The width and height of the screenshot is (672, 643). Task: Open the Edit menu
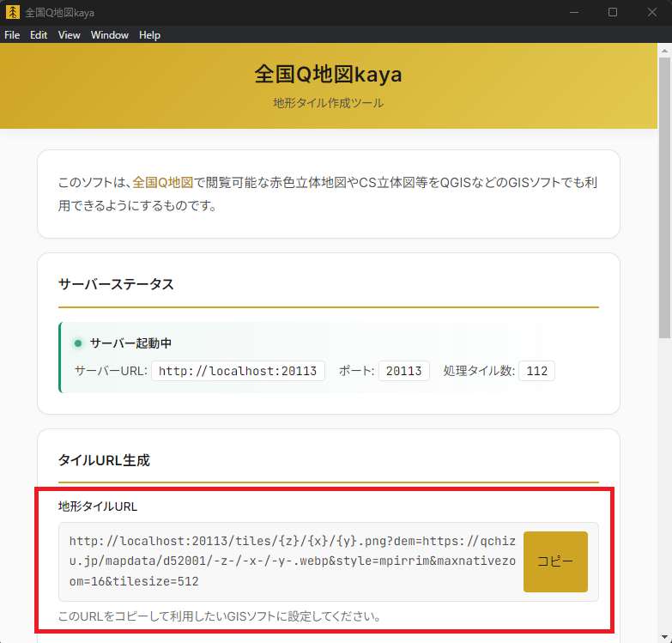[x=39, y=35]
